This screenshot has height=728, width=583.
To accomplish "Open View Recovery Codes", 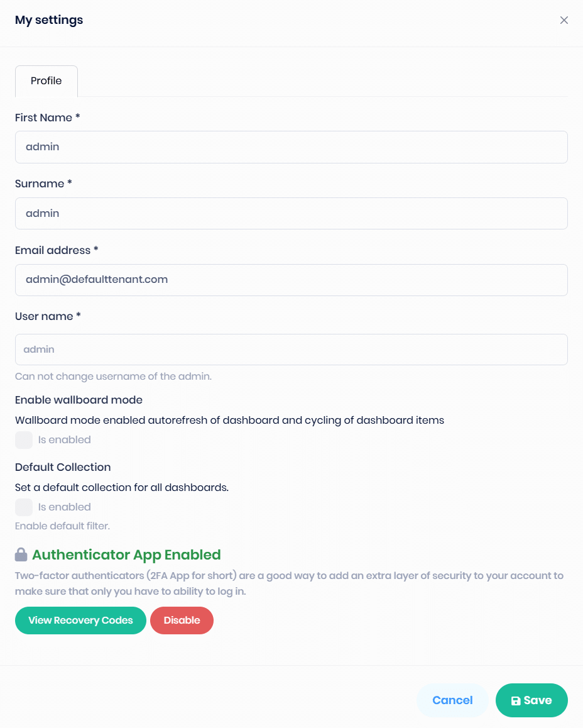I will (80, 620).
